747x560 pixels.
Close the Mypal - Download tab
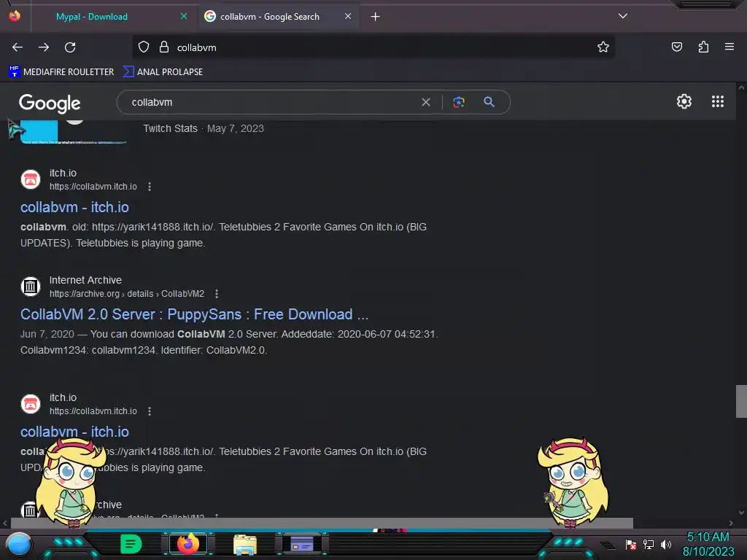[184, 16]
